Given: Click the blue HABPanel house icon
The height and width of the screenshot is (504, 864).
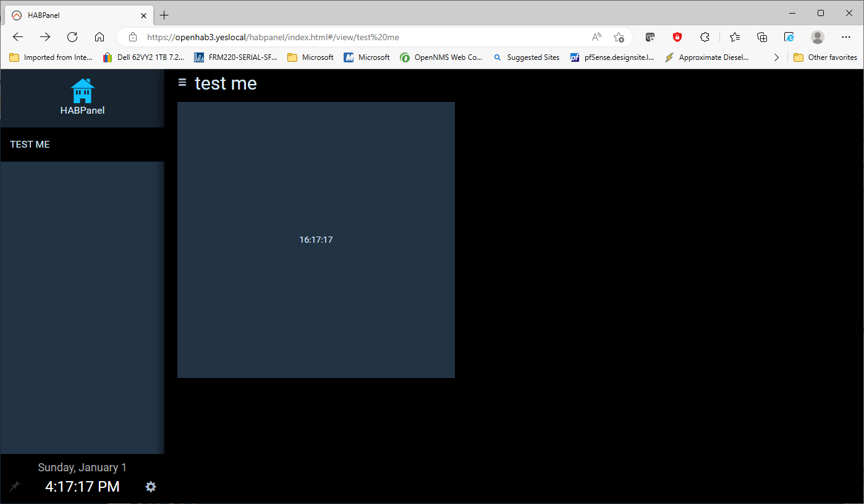Looking at the screenshot, I should pyautogui.click(x=82, y=91).
